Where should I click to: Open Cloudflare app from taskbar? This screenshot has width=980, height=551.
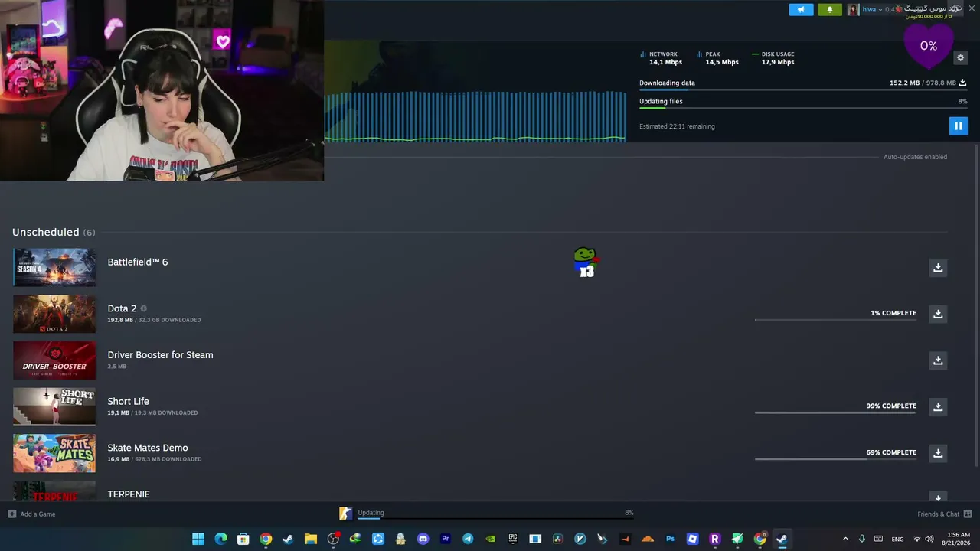click(x=648, y=539)
